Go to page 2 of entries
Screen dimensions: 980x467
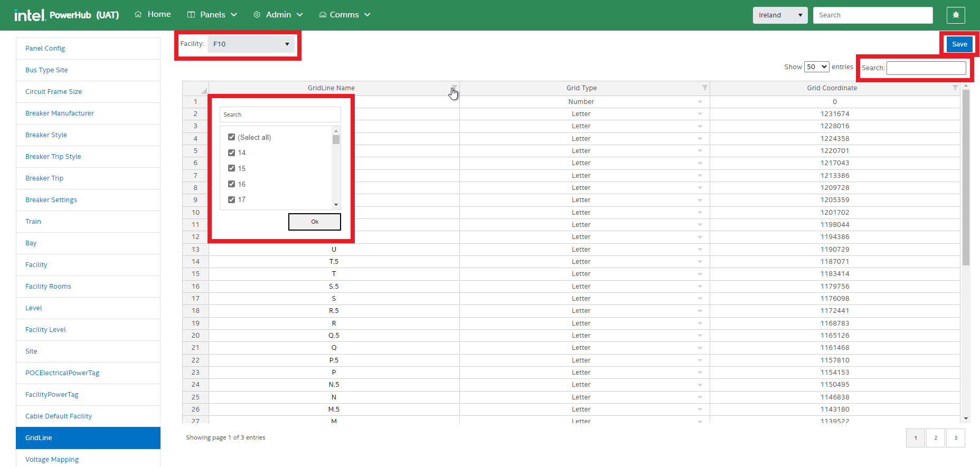(x=935, y=438)
